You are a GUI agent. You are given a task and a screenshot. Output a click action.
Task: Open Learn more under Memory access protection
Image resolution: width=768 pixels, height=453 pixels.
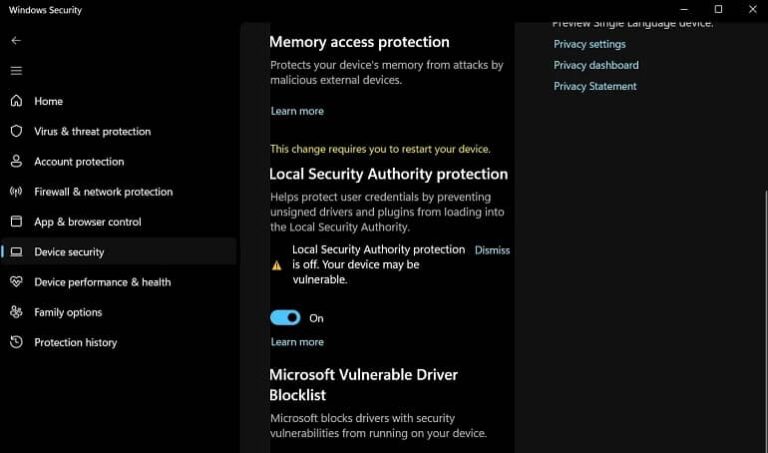[x=297, y=111]
